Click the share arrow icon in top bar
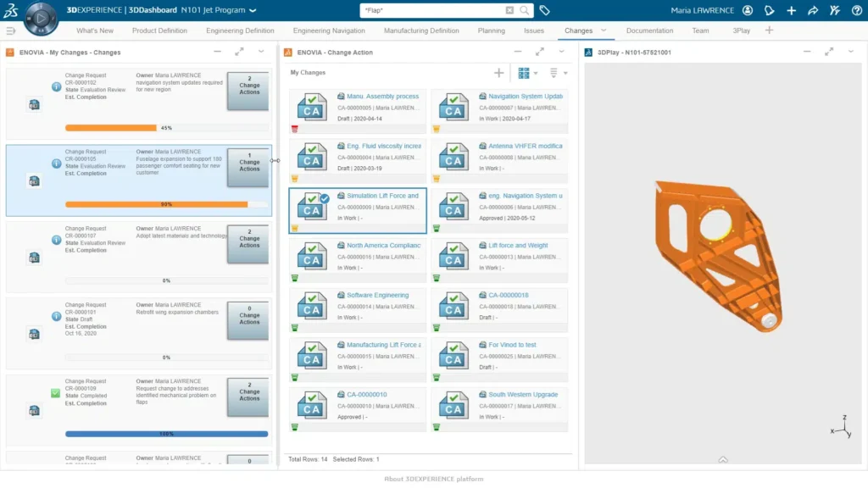 point(814,10)
